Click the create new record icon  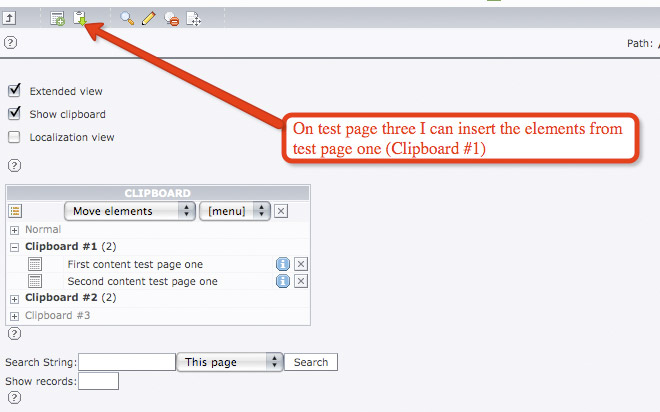click(x=58, y=18)
